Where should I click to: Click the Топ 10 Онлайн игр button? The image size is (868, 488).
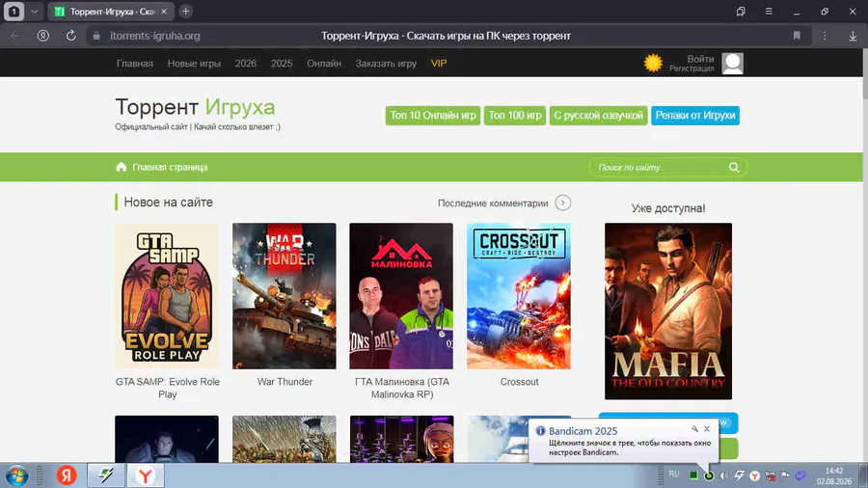[433, 115]
